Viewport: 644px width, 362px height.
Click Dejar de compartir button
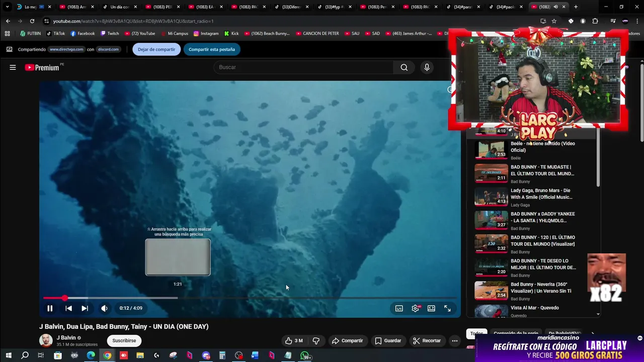[156, 49]
